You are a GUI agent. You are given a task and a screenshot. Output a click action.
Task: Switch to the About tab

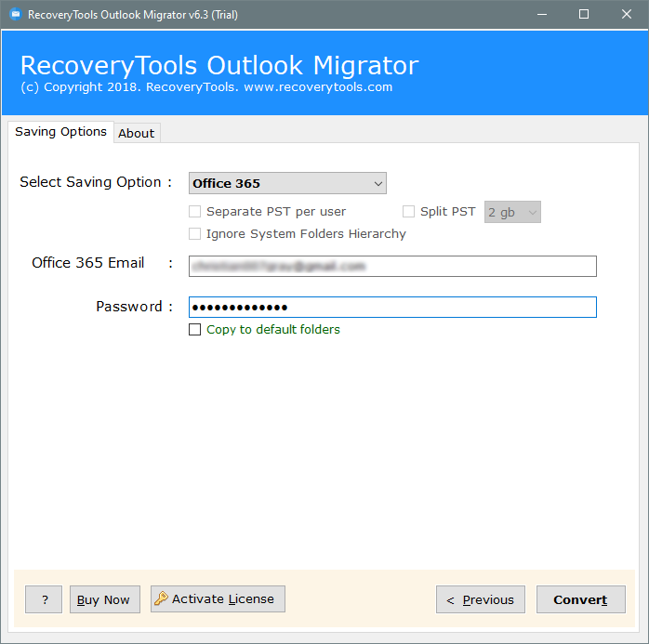(x=137, y=133)
